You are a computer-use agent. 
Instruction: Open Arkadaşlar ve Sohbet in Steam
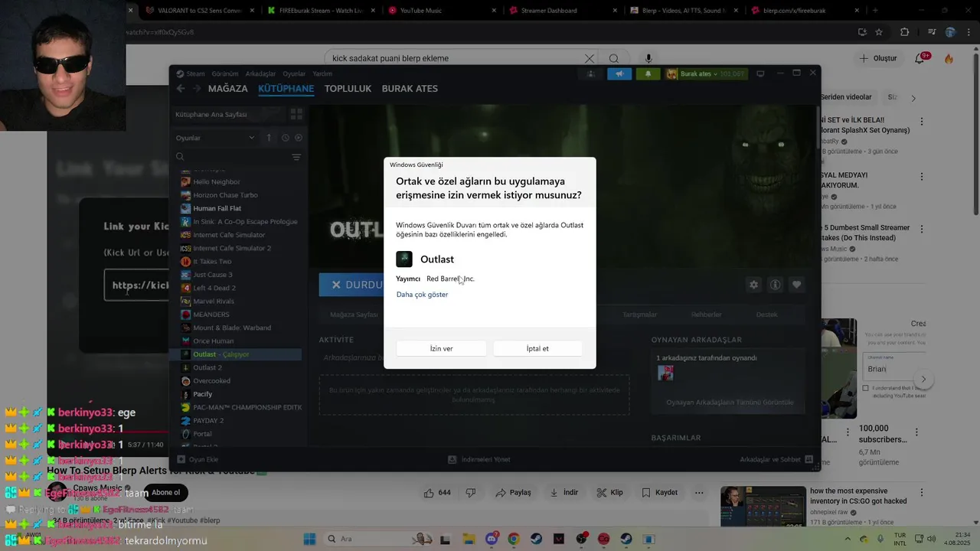coord(776,459)
